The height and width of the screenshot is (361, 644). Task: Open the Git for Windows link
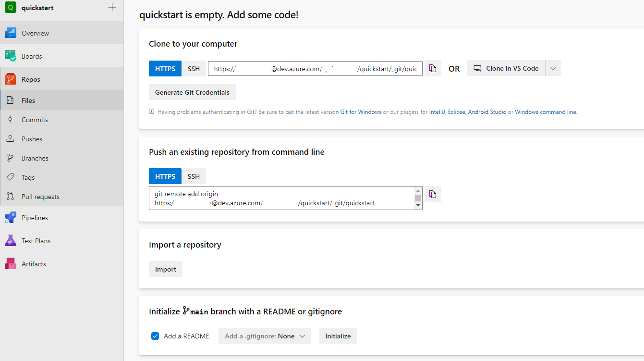point(361,112)
